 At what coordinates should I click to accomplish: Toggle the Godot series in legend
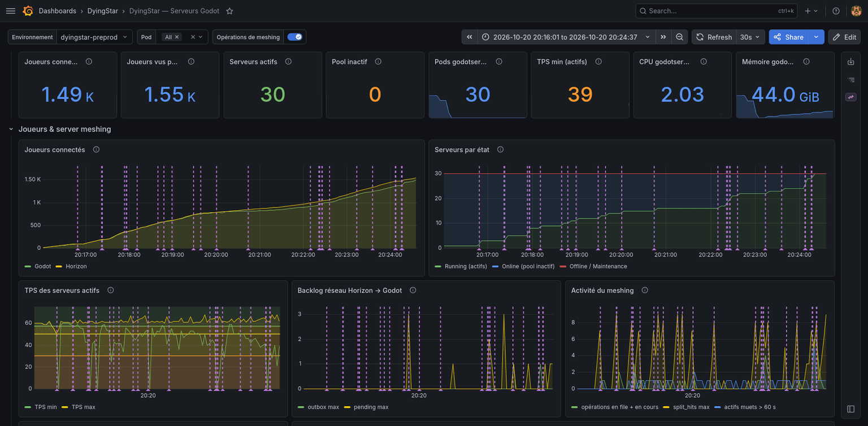(43, 266)
